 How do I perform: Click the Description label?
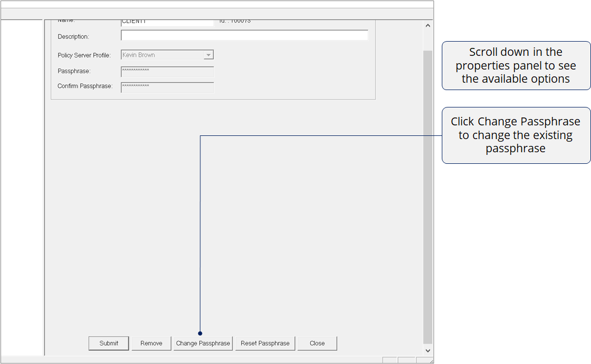(x=73, y=37)
